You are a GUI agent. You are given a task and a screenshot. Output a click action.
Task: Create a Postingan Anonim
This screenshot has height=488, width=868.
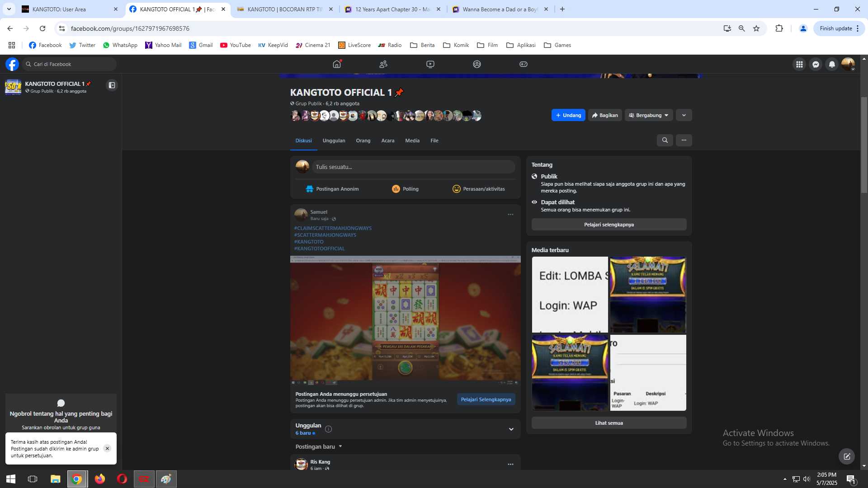pos(332,189)
